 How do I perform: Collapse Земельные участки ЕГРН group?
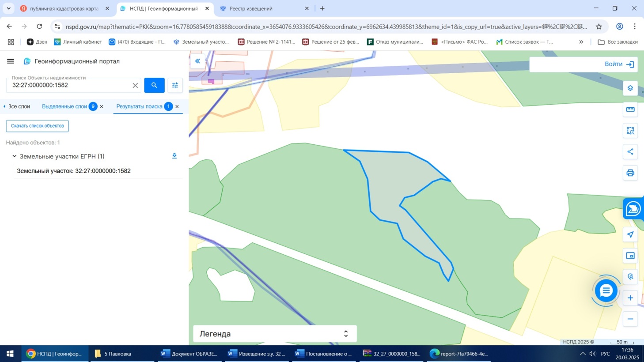tap(14, 156)
